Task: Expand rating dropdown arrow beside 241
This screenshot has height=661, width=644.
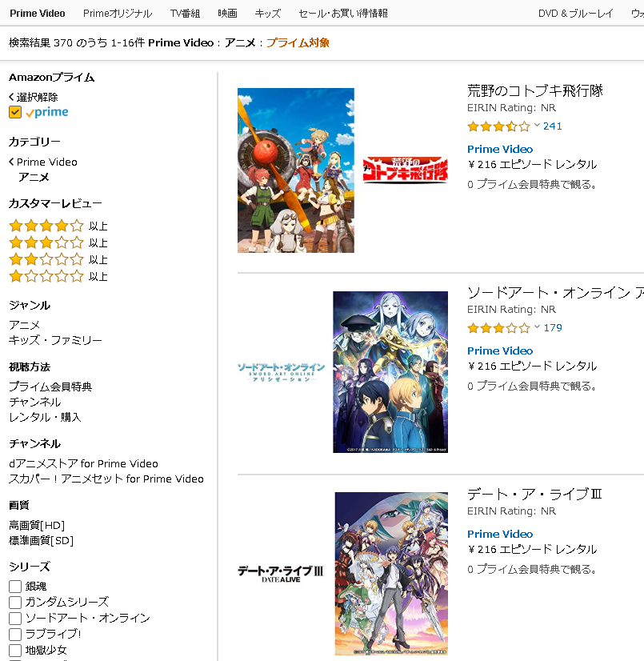Action: pyautogui.click(x=537, y=125)
